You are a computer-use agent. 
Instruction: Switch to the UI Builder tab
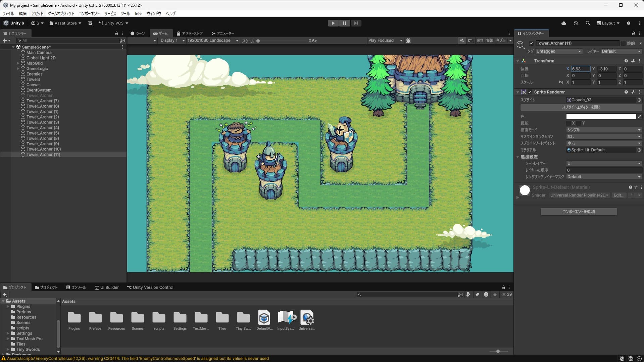point(107,288)
